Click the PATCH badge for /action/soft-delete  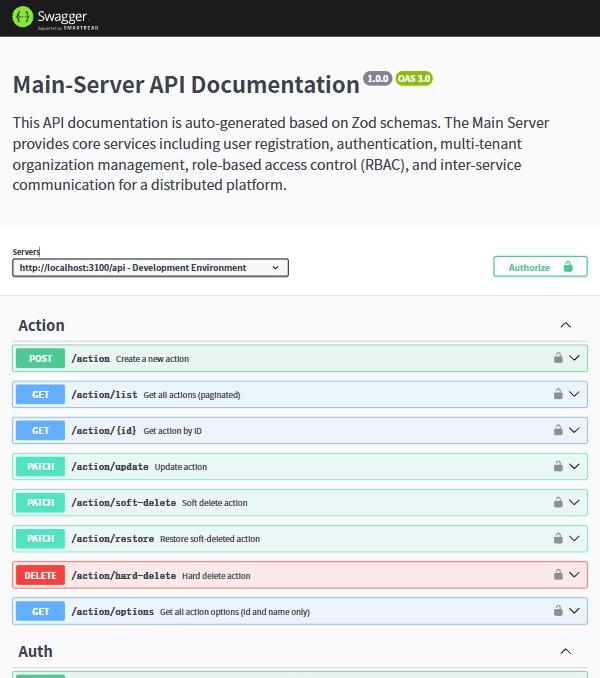click(x=40, y=503)
